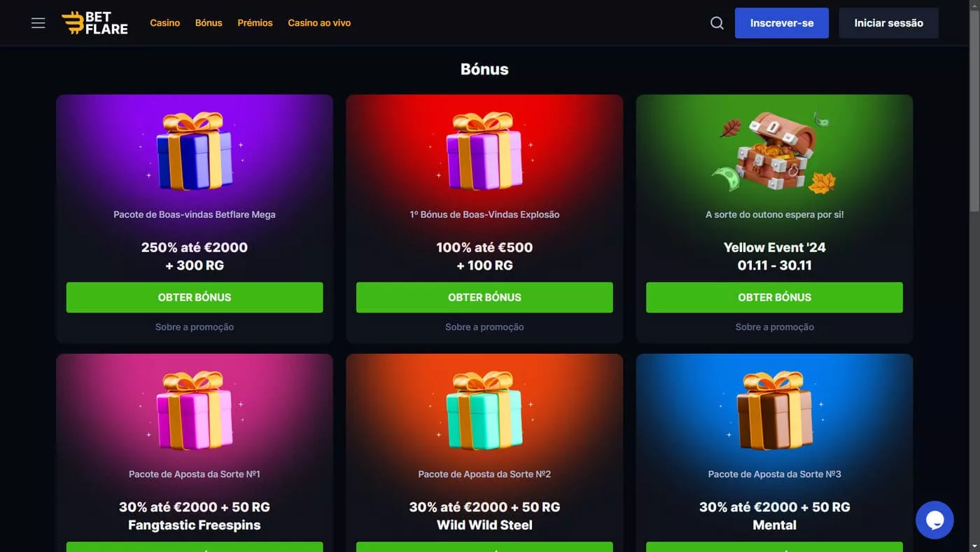
Task: Click Obter Bónus for Yellow Event '24
Action: 774,297
